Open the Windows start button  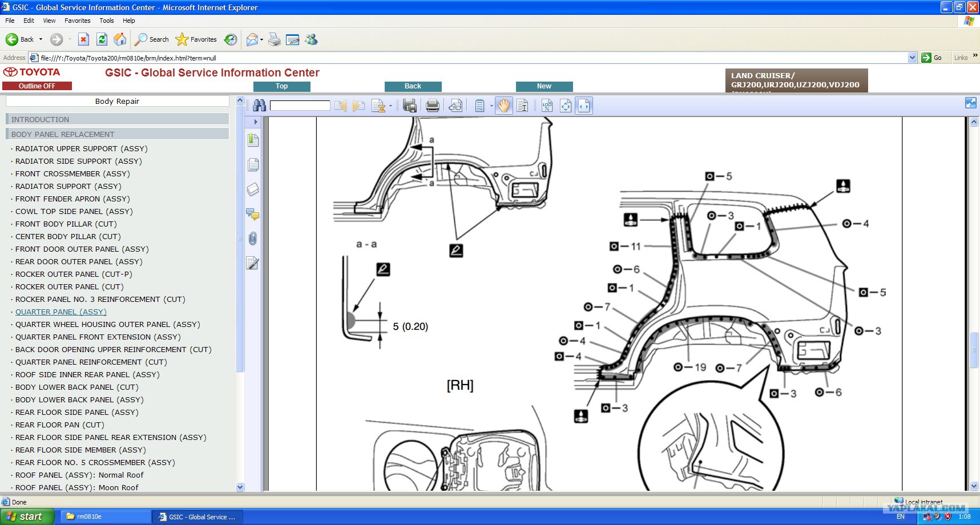pyautogui.click(x=27, y=516)
